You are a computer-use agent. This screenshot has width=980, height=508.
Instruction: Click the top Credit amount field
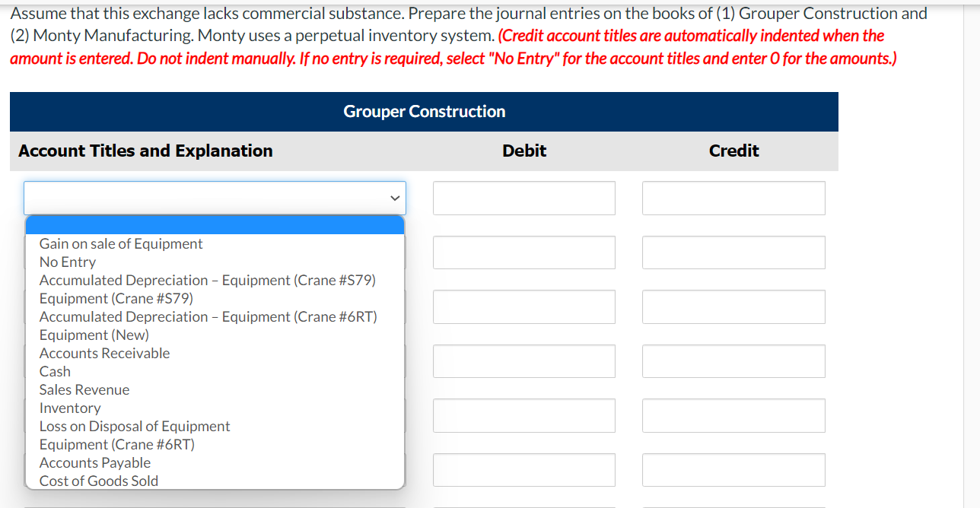coord(733,198)
